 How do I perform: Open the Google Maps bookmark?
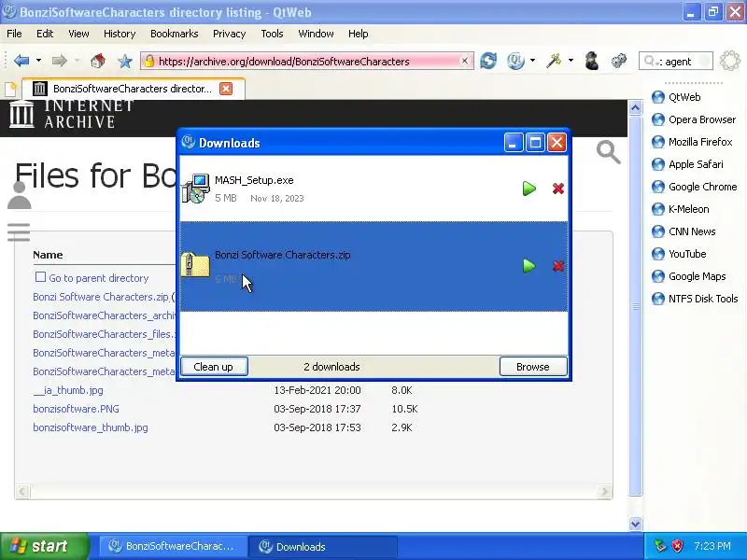(688, 276)
